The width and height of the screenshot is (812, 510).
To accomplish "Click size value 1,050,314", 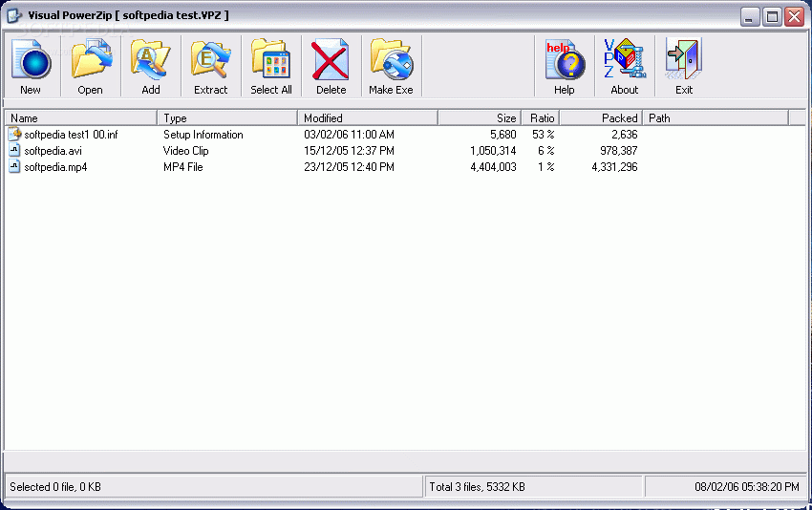I will (x=493, y=151).
